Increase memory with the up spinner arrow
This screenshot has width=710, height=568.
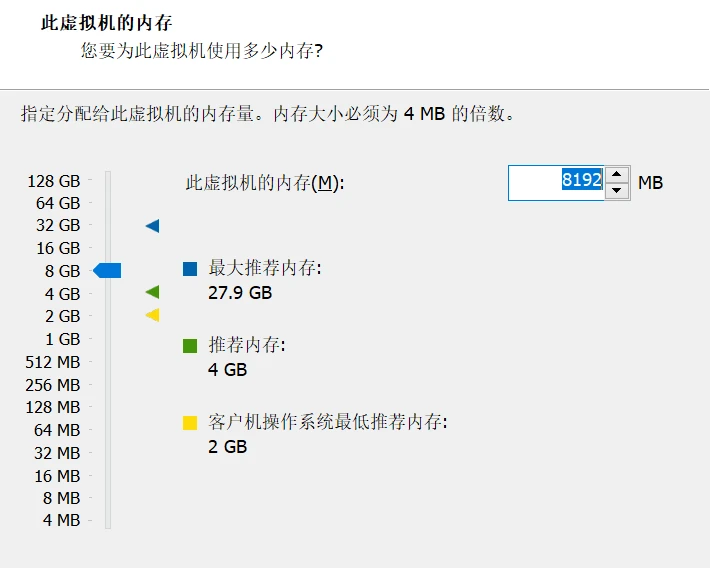tap(618, 174)
